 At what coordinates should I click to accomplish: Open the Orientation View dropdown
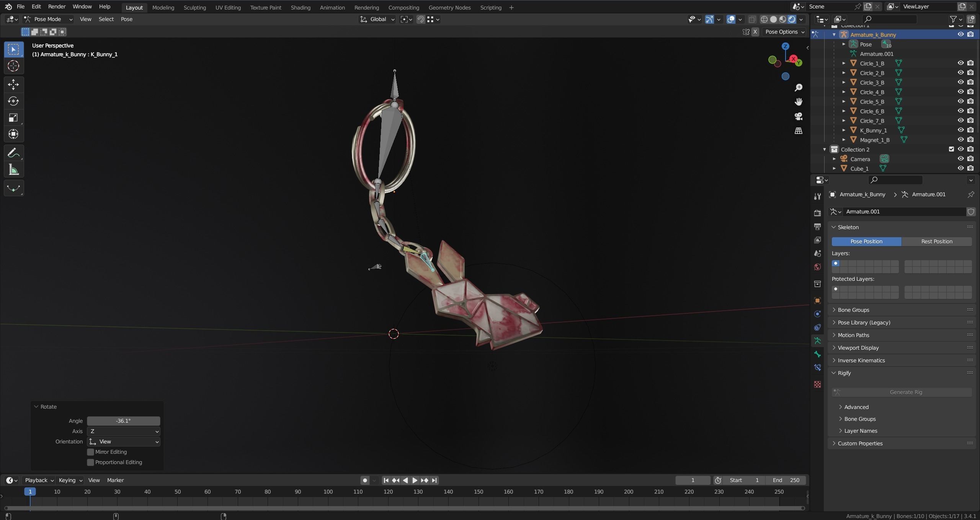click(123, 442)
